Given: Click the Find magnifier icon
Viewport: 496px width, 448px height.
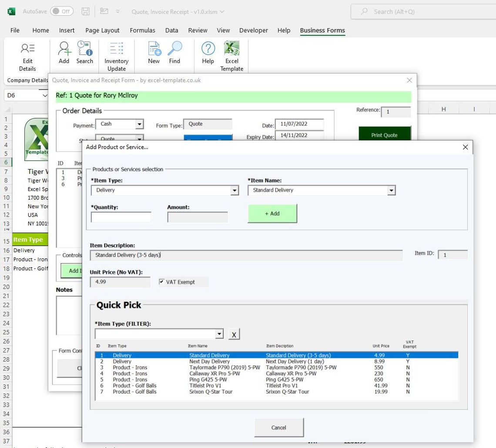Looking at the screenshot, I should [174, 49].
